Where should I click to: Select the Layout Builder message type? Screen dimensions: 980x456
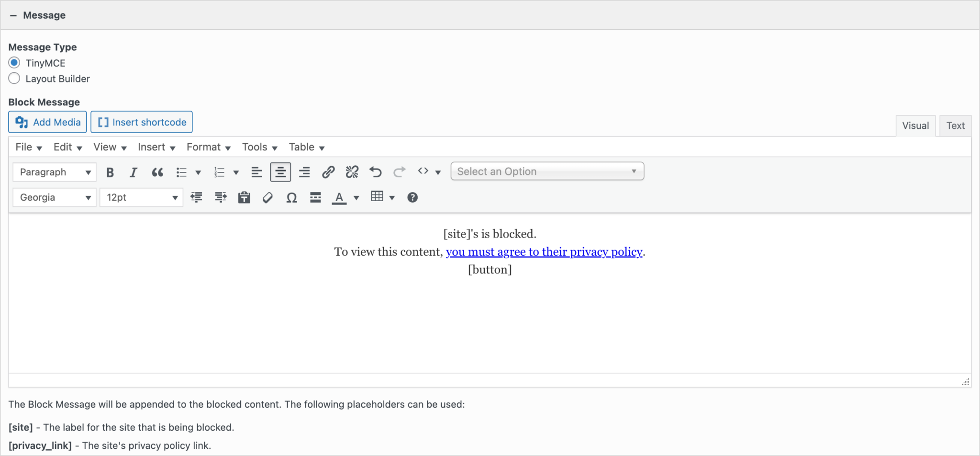pos(14,78)
